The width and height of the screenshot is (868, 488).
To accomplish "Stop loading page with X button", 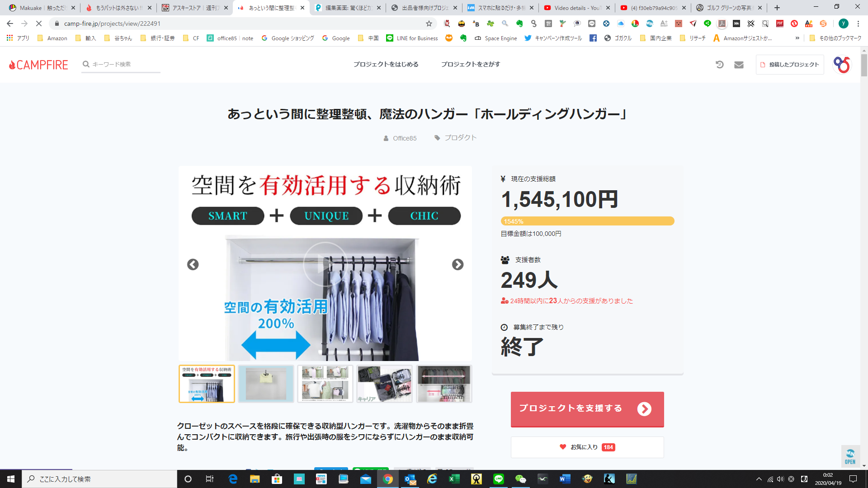I will (x=39, y=23).
